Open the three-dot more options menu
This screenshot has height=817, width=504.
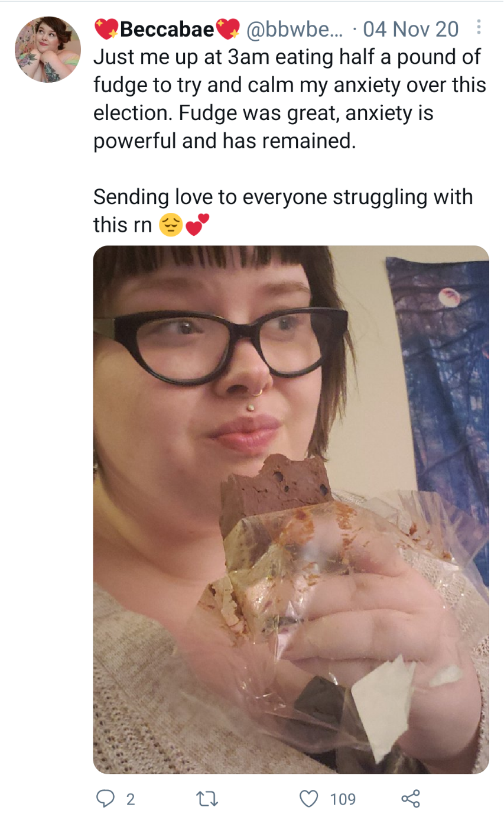coord(478,27)
